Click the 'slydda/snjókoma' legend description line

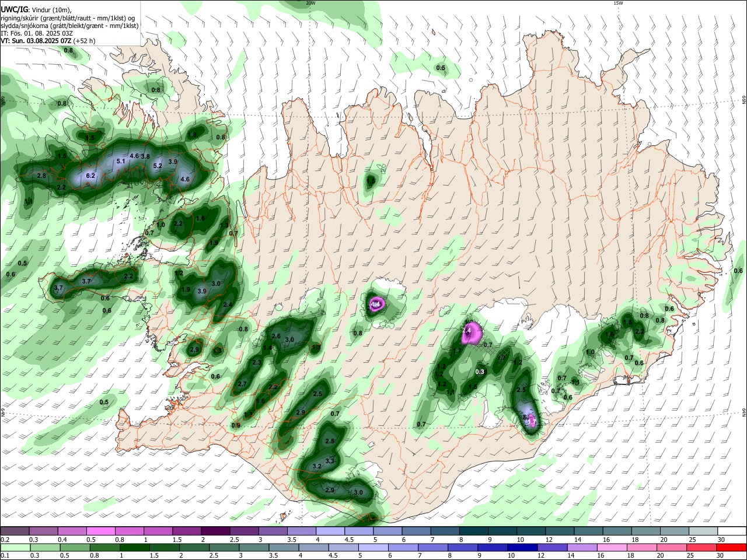click(69, 26)
